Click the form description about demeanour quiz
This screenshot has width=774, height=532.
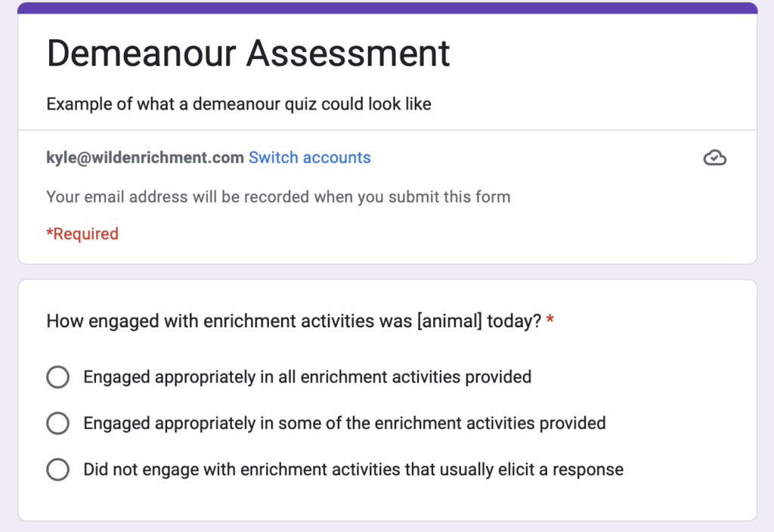tap(239, 104)
